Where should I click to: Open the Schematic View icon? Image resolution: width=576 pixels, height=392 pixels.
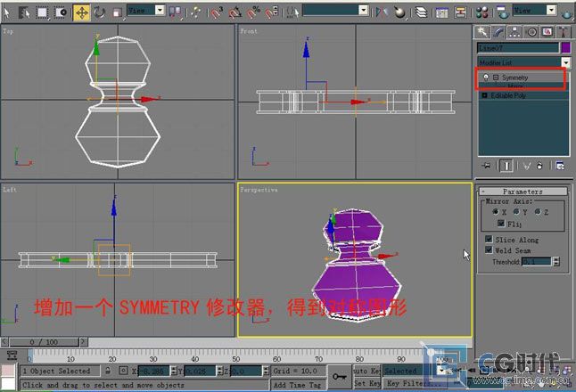pos(460,12)
